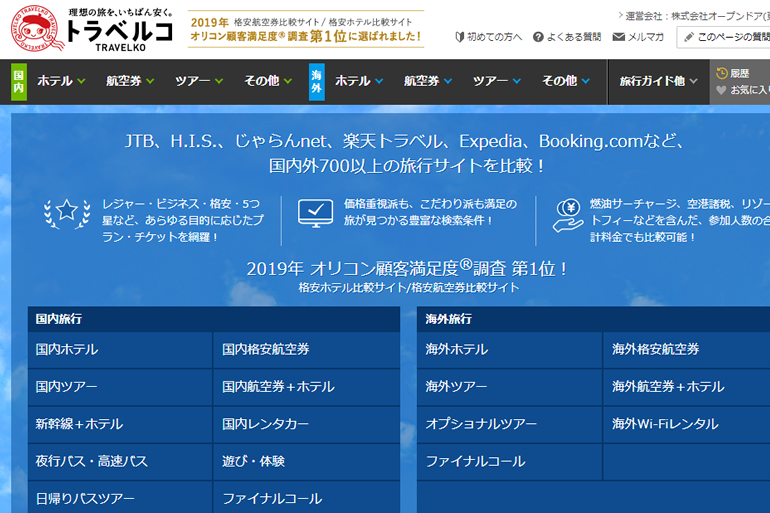Click the question mark icon beside よくある質問
The image size is (770, 513).
point(538,37)
